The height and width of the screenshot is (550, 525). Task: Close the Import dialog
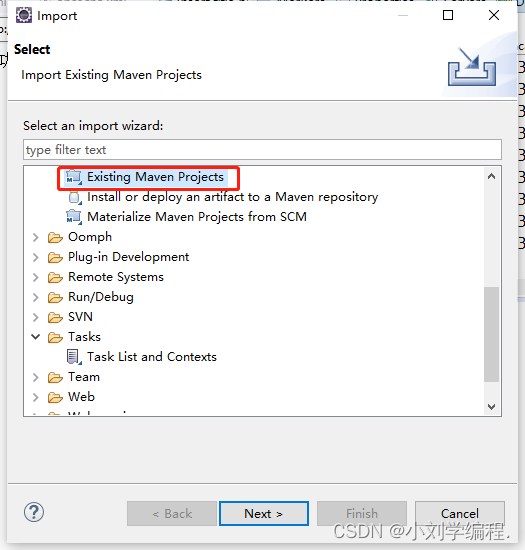[x=494, y=15]
